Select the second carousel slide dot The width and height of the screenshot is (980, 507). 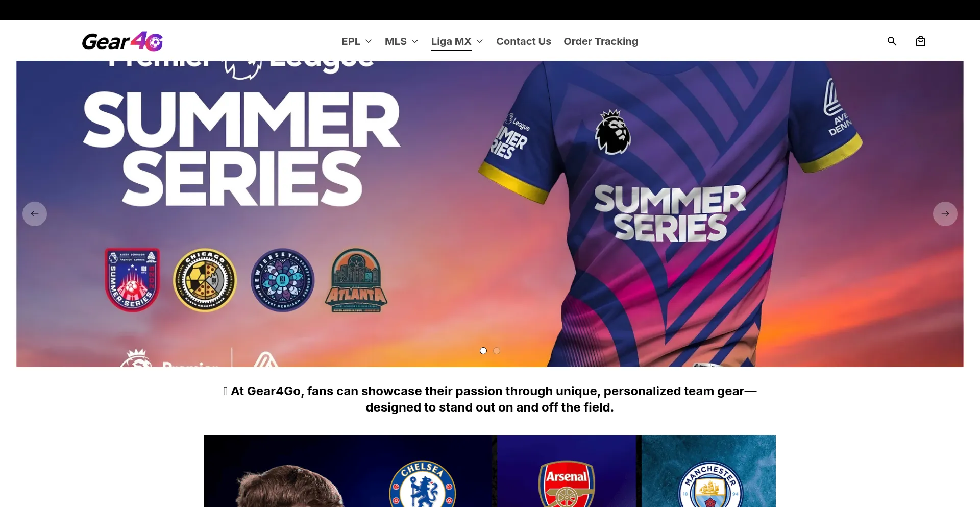pos(497,351)
